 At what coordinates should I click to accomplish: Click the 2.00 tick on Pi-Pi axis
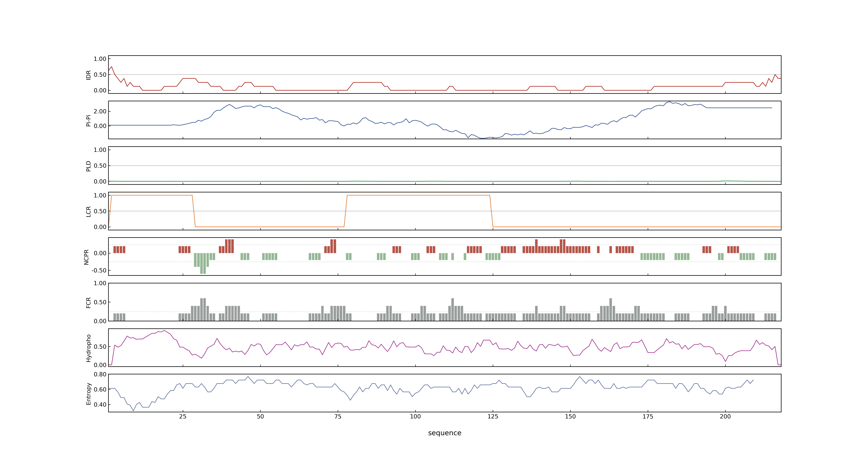100,111
